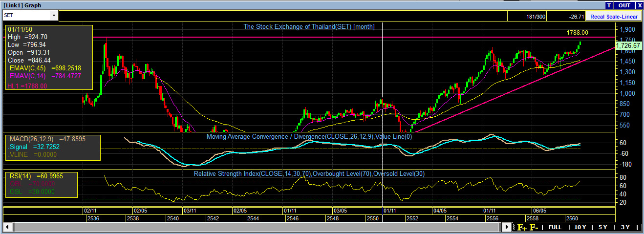Image resolution: width=644 pixels, height=234 pixels.
Task: Click the OUT button in title bar
Action: coord(624,5)
